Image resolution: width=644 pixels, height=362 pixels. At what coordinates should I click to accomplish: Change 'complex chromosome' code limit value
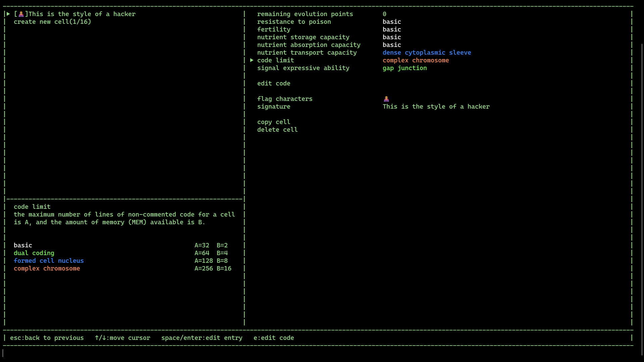coord(416,60)
